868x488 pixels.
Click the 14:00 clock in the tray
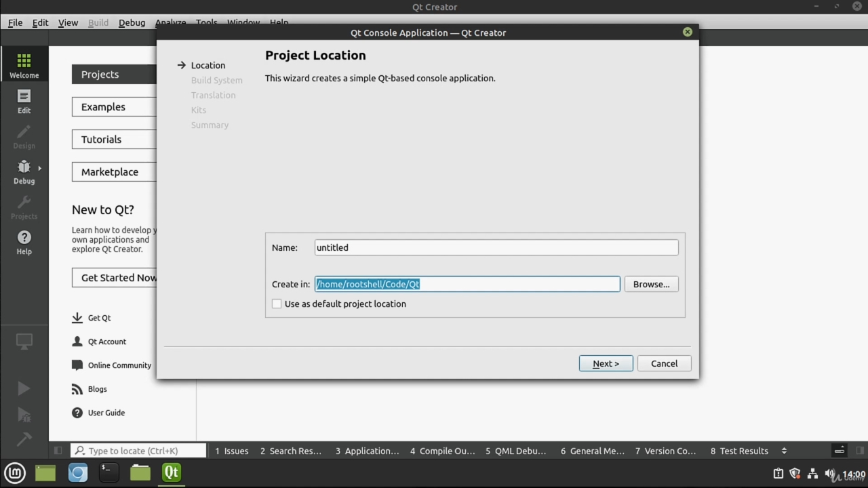[x=854, y=474]
